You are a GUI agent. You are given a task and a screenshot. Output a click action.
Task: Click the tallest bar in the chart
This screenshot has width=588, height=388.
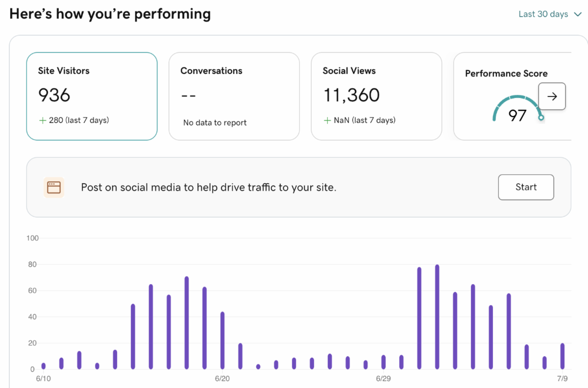point(437,317)
